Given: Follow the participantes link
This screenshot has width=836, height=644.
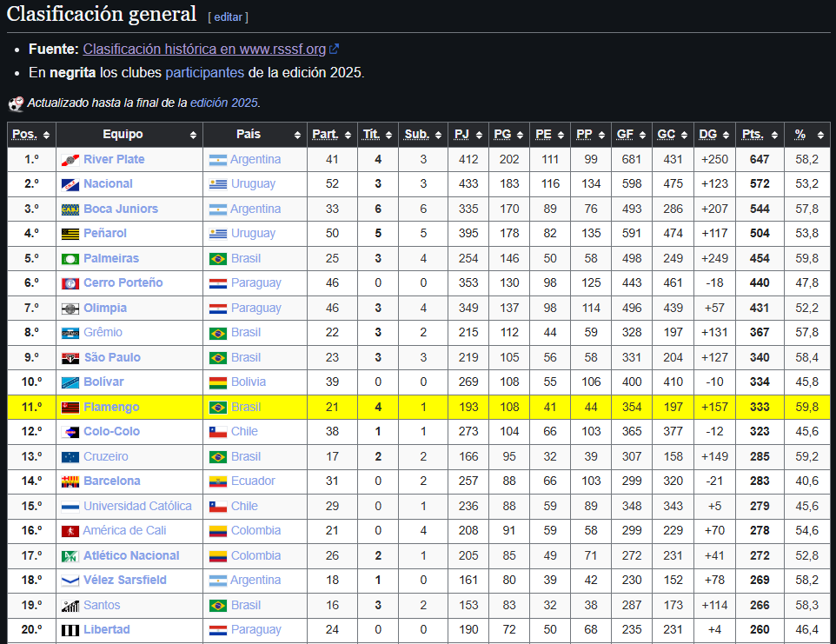Looking at the screenshot, I should [205, 72].
